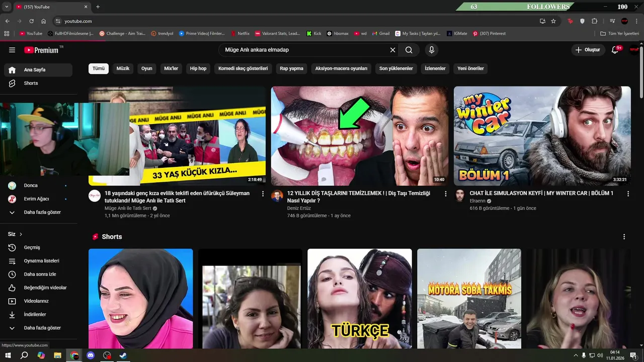This screenshot has width=644, height=362.
Task: Open Müge Anlı ile Tatlı Sert channel avatar
Action: [x=95, y=196]
